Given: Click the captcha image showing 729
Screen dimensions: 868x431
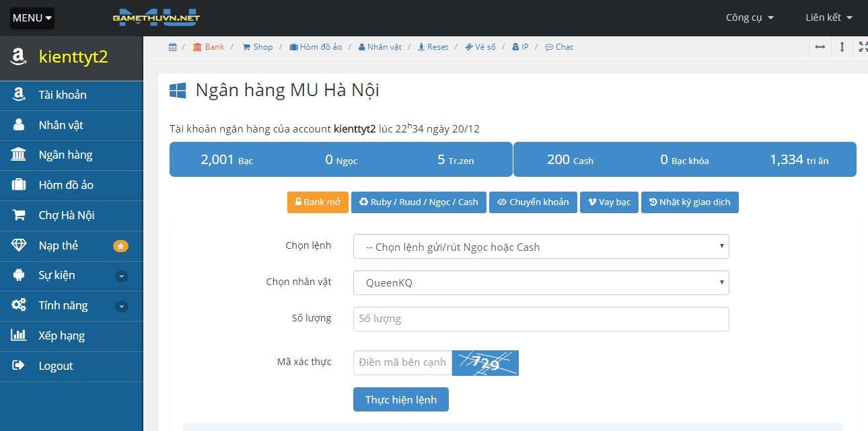Looking at the screenshot, I should pyautogui.click(x=485, y=363).
